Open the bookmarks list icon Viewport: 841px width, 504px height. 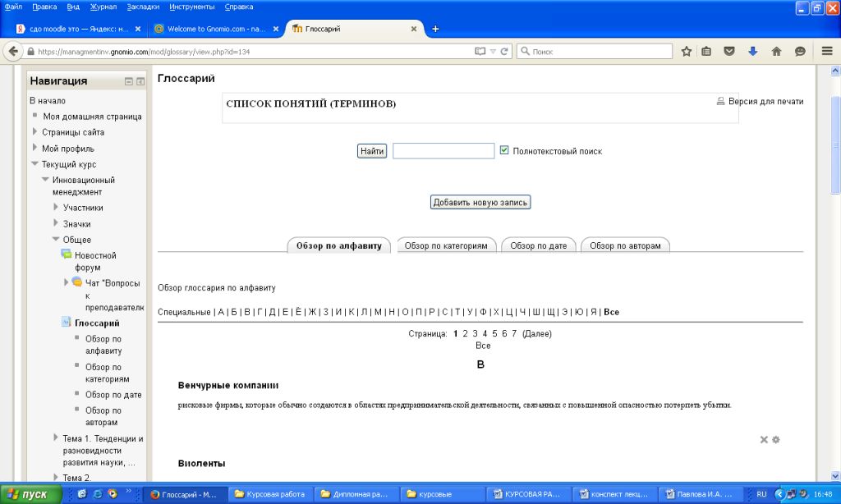click(706, 52)
